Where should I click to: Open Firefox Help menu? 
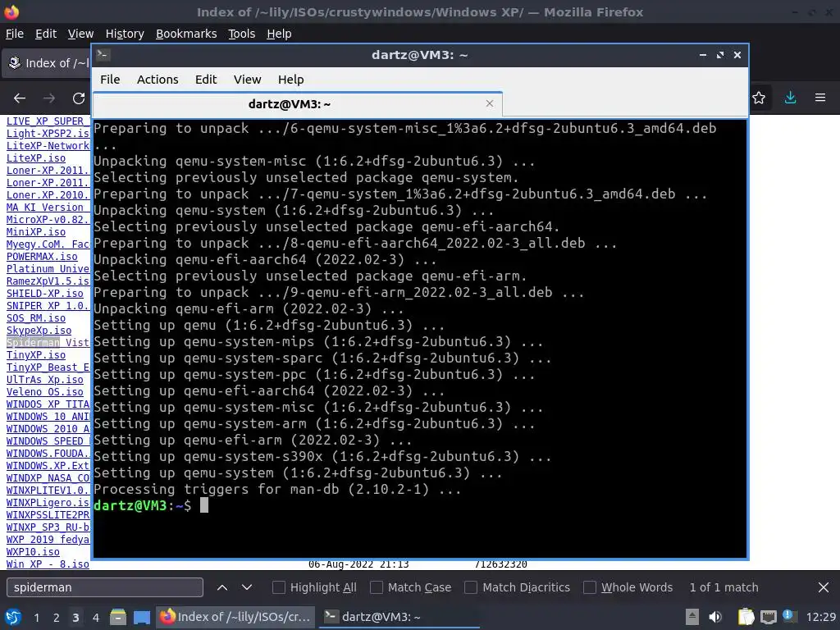[279, 34]
